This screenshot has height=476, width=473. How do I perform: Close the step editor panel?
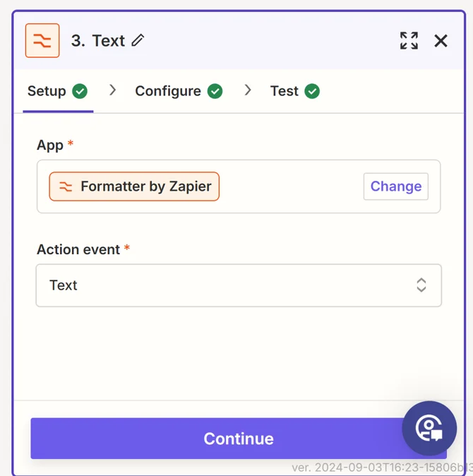coord(441,41)
